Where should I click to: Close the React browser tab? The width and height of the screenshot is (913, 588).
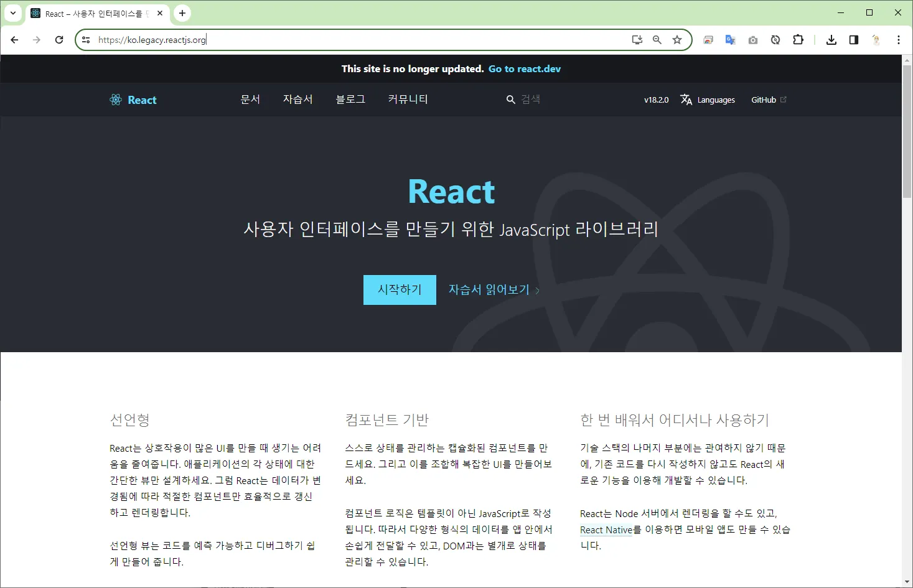tap(160, 13)
